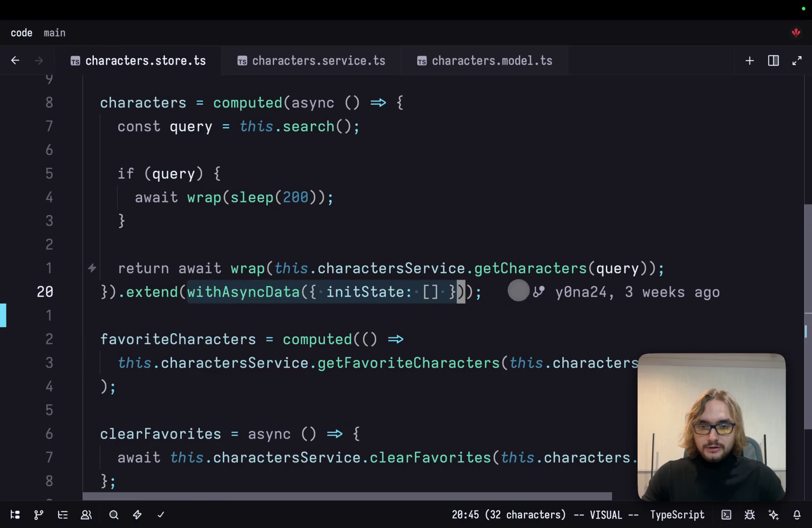The width and height of the screenshot is (812, 528).
Task: Open the notifications bell icon
Action: 797,515
